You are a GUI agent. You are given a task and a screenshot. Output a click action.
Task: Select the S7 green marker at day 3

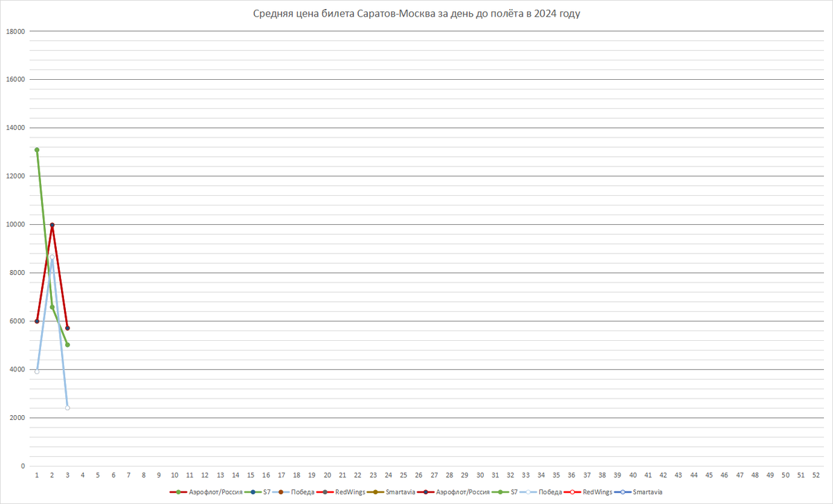pos(67,344)
